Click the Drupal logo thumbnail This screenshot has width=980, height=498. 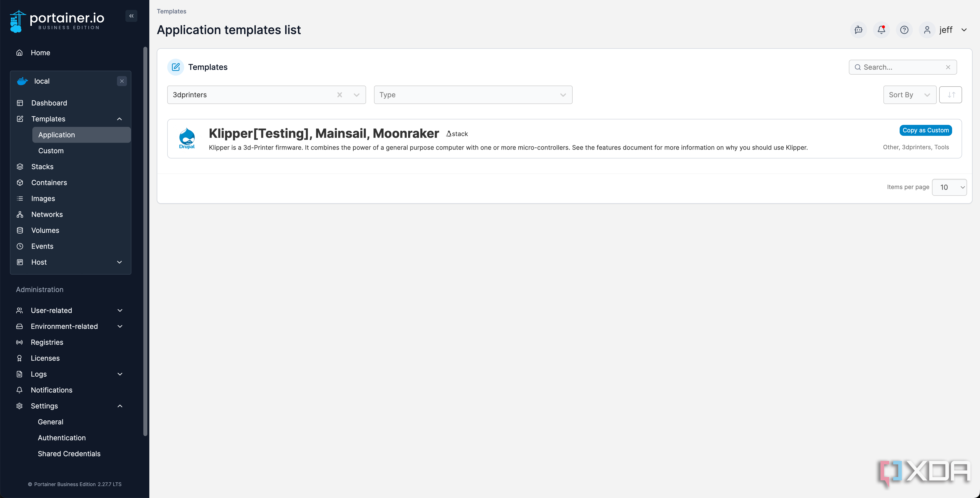coord(187,139)
